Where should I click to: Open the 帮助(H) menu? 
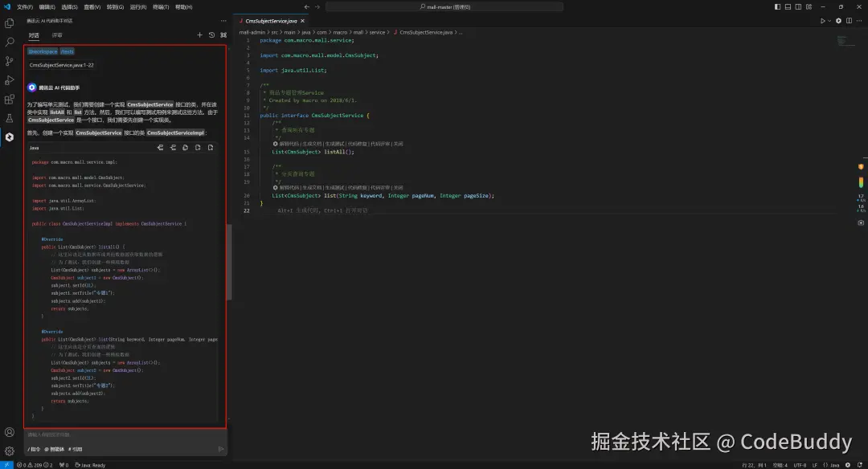(x=184, y=7)
